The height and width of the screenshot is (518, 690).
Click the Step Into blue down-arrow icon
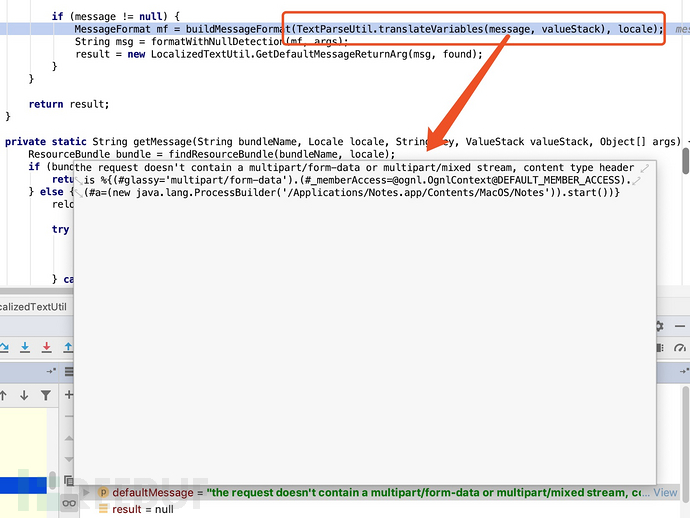pos(25,347)
